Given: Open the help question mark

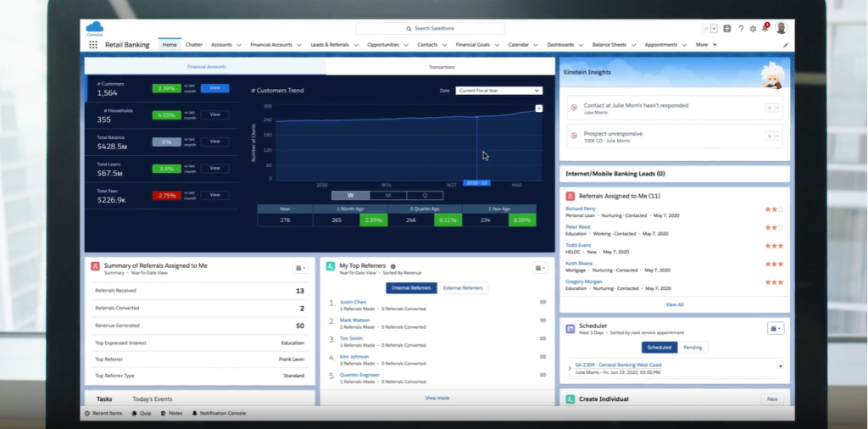Looking at the screenshot, I should (x=741, y=29).
